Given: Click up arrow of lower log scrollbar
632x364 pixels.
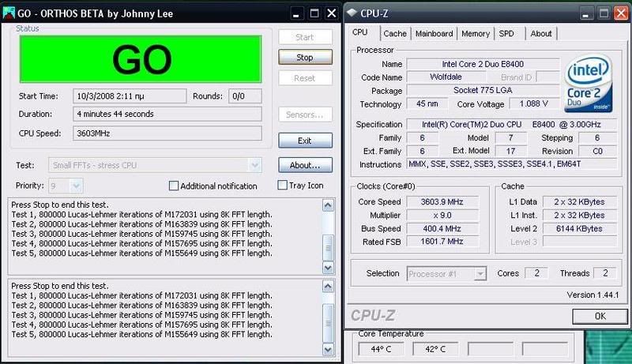Looking at the screenshot, I should pos(328,287).
